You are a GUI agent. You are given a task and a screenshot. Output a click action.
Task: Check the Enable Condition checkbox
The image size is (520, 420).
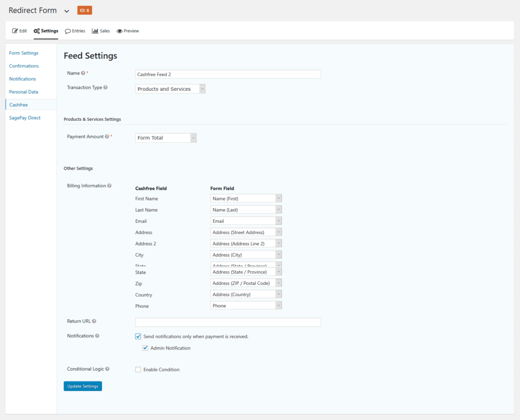(x=138, y=369)
